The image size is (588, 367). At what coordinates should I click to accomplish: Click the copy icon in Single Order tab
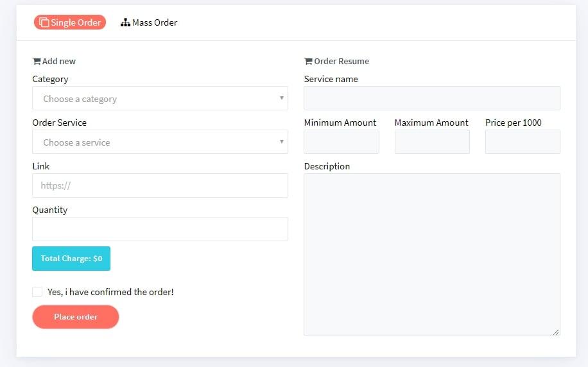coord(44,22)
